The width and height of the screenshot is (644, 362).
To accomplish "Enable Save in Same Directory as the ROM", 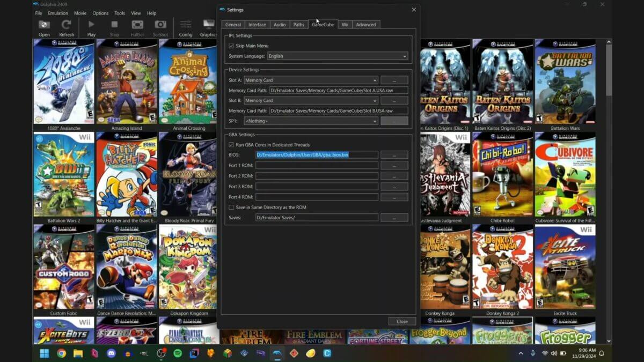I will click(x=231, y=207).
